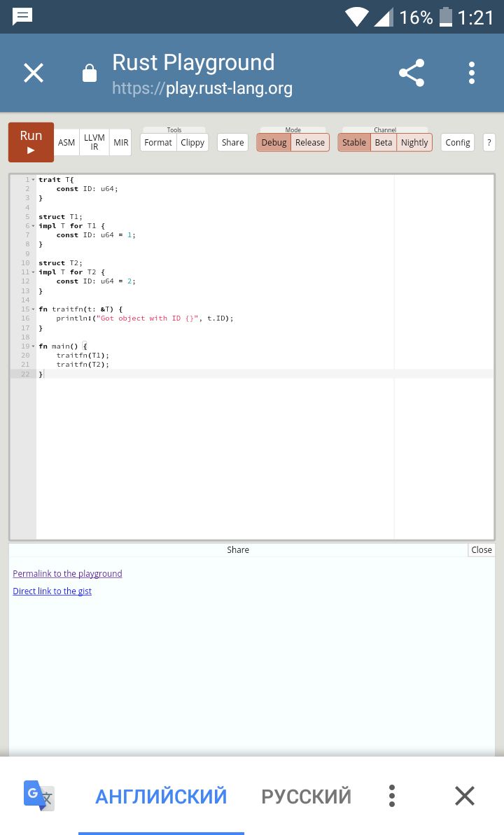Open Direct link to the gist

[52, 591]
